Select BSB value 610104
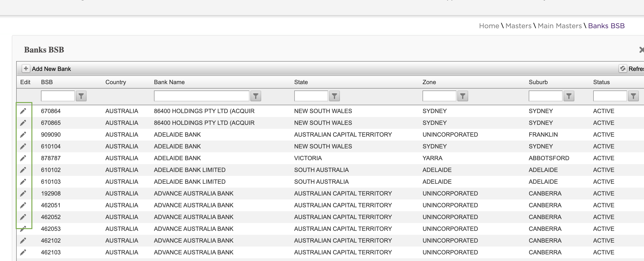Image resolution: width=644 pixels, height=261 pixels. click(x=51, y=146)
